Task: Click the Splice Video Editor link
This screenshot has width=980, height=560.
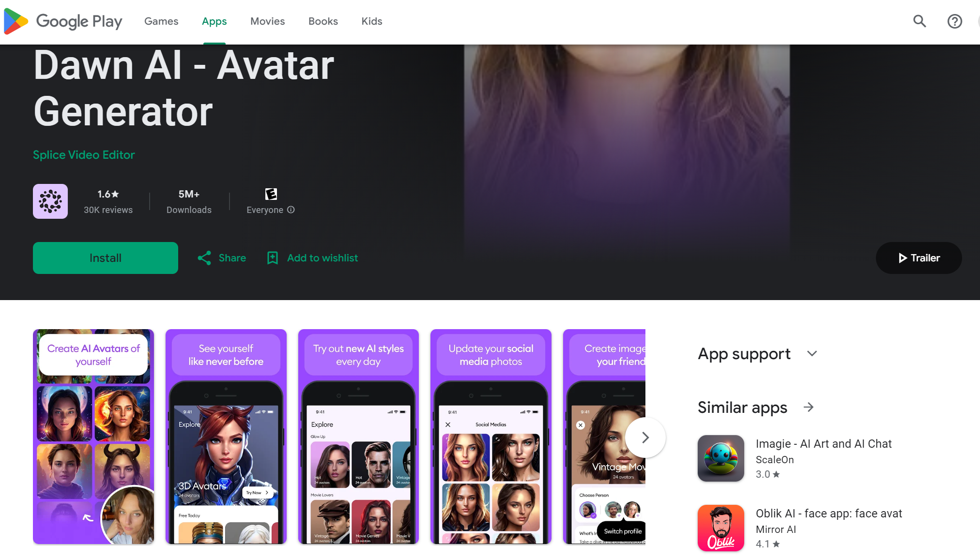Action: (x=84, y=155)
